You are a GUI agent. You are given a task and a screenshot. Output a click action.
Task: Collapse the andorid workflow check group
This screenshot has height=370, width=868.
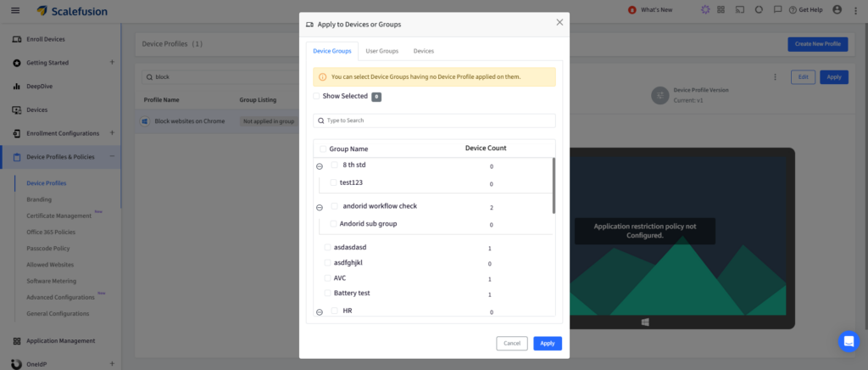(320, 208)
